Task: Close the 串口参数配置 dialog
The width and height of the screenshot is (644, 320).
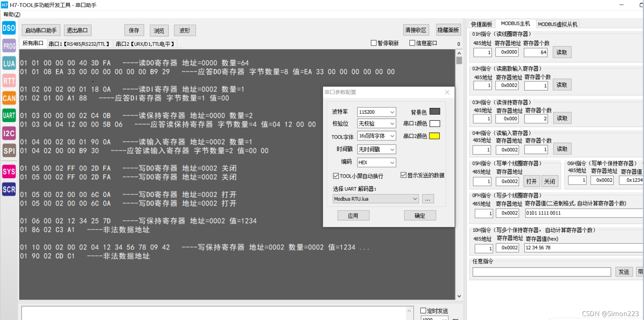Action: [447, 92]
